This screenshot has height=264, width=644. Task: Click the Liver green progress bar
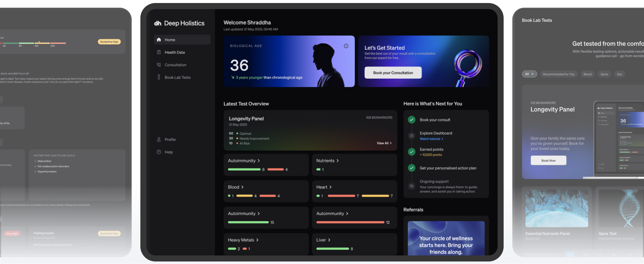(x=333, y=249)
